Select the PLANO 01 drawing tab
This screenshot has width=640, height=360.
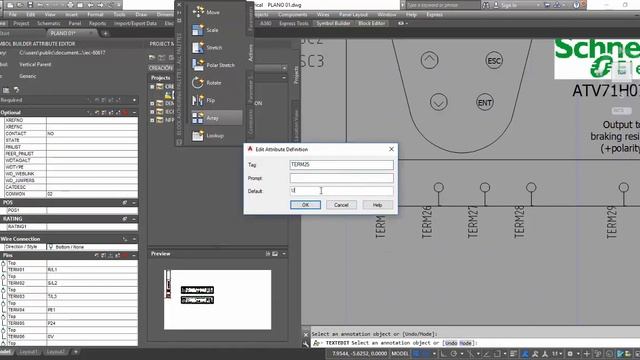point(69,33)
